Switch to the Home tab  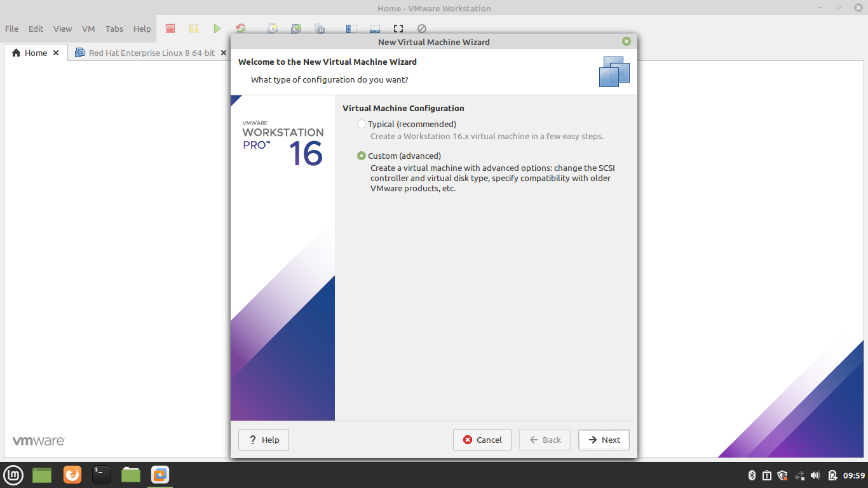36,53
